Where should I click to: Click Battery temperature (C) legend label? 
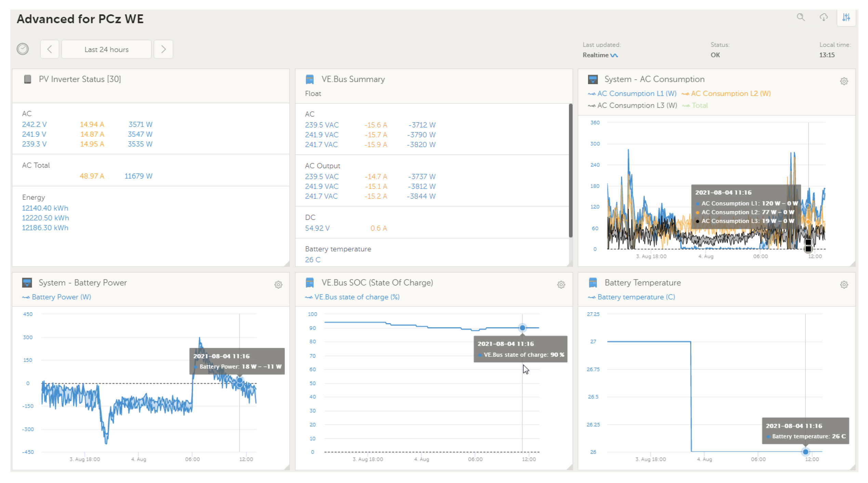pos(636,297)
